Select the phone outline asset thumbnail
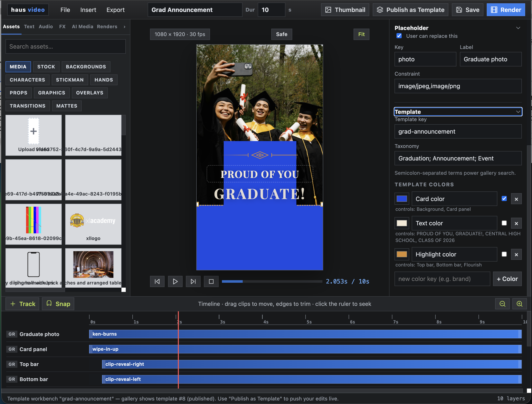 click(x=34, y=268)
